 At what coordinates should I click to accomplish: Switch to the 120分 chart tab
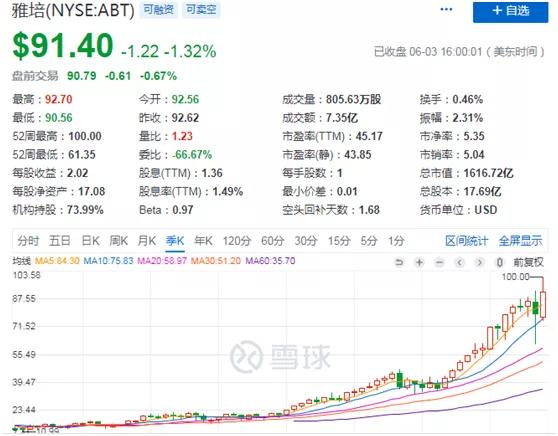coord(237,241)
